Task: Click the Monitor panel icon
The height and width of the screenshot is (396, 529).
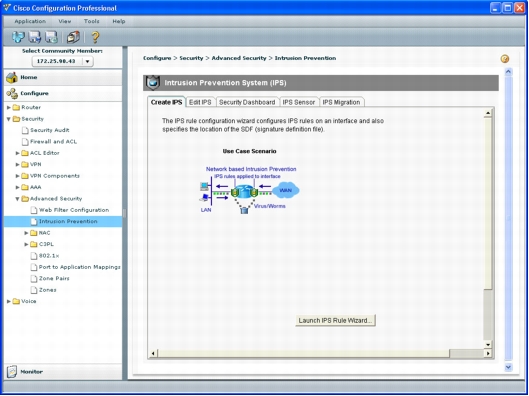Action: pos(12,371)
